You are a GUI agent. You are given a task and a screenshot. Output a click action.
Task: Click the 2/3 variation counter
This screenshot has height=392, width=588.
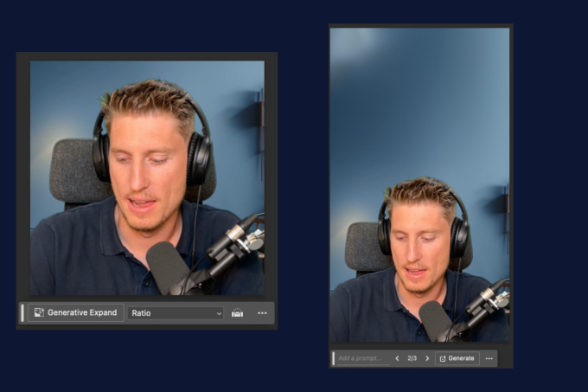pos(412,358)
